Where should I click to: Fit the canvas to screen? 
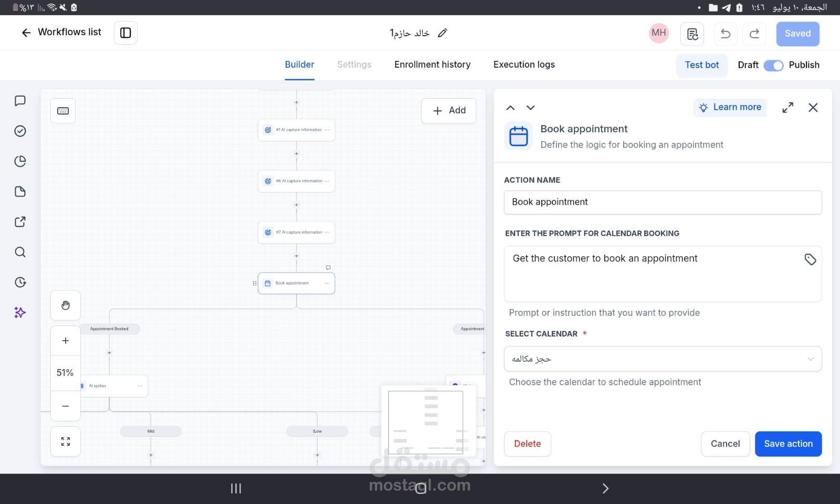click(x=66, y=442)
